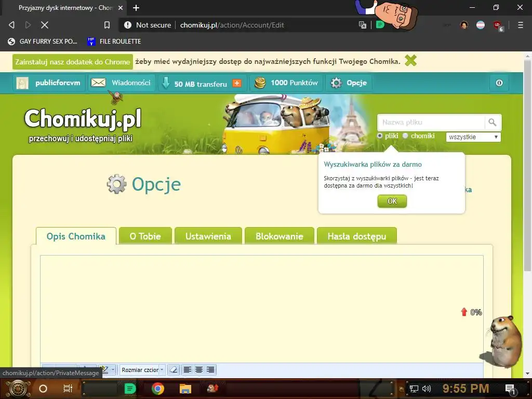The width and height of the screenshot is (532, 399).
Task: Open the text highlight color dropdown arrow
Action: [x=113, y=370]
